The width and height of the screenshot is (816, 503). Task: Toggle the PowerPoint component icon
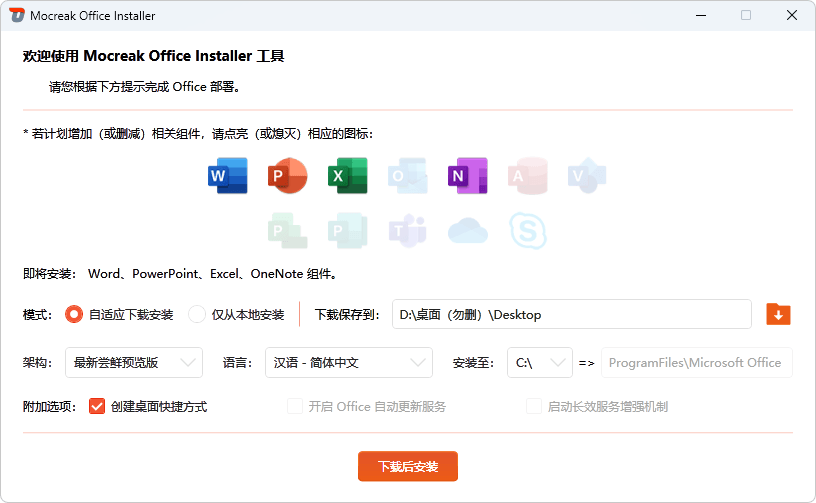tap(288, 176)
